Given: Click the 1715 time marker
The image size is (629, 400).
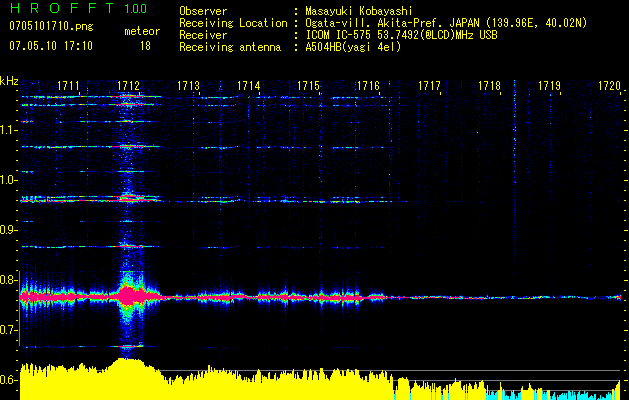Looking at the screenshot, I should [308, 86].
